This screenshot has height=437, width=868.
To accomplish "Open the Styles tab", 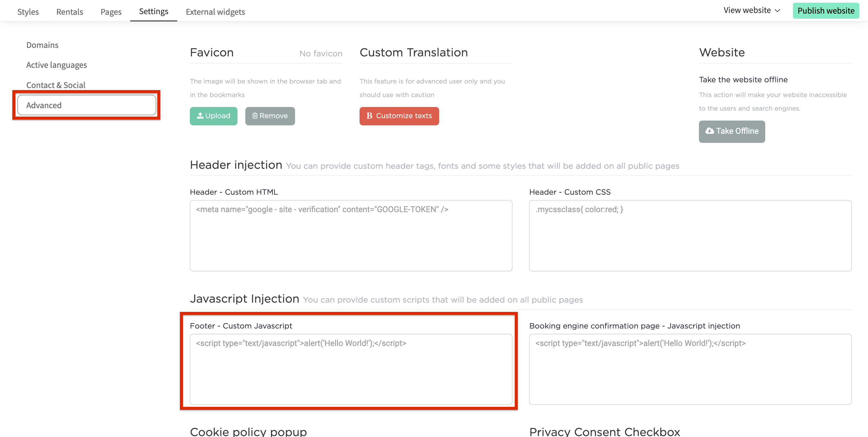I will pos(28,12).
